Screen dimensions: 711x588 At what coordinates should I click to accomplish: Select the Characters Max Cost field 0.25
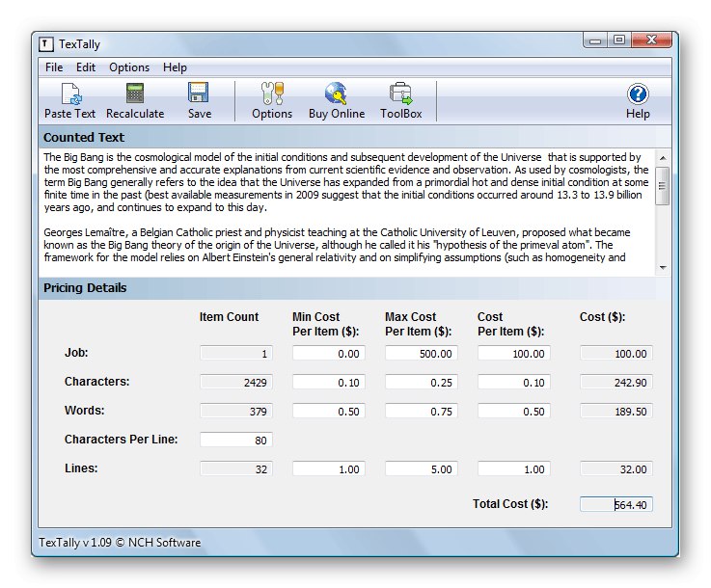pyautogui.click(x=421, y=383)
